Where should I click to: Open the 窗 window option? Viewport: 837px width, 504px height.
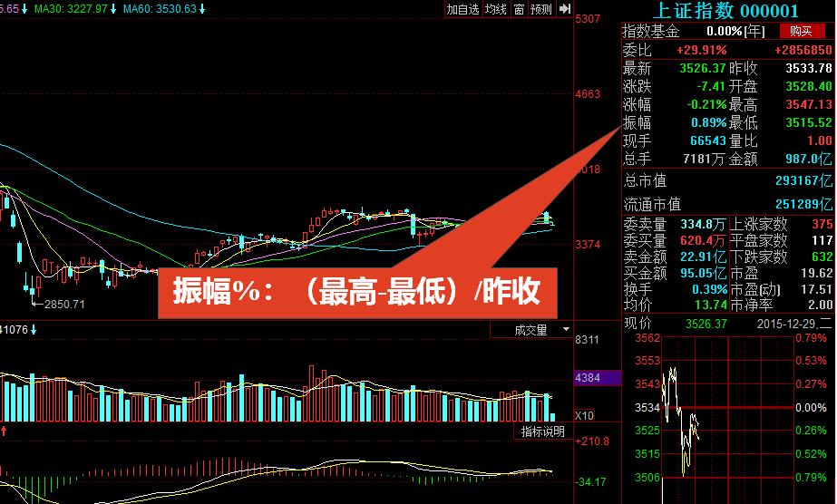[x=519, y=9]
